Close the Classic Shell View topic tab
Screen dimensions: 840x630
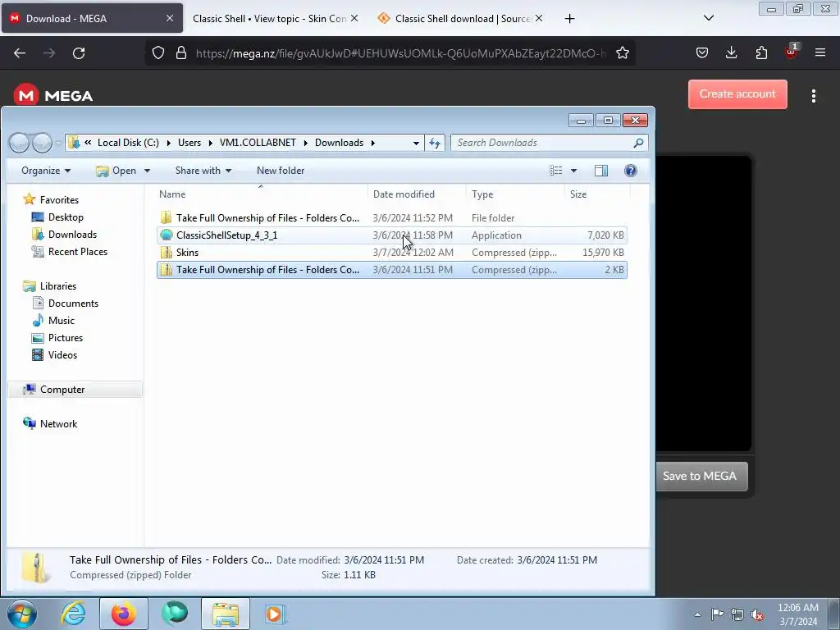[354, 18]
